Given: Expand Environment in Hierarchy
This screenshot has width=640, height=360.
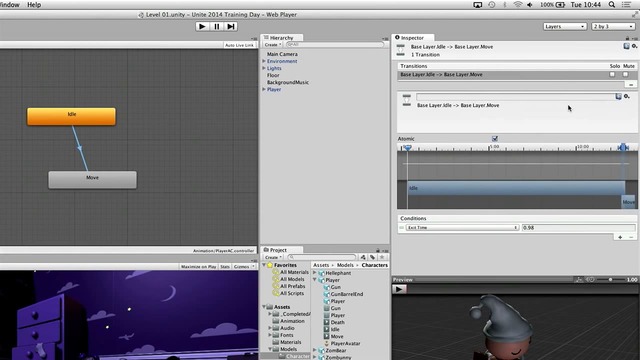Looking at the screenshot, I should click(x=264, y=61).
